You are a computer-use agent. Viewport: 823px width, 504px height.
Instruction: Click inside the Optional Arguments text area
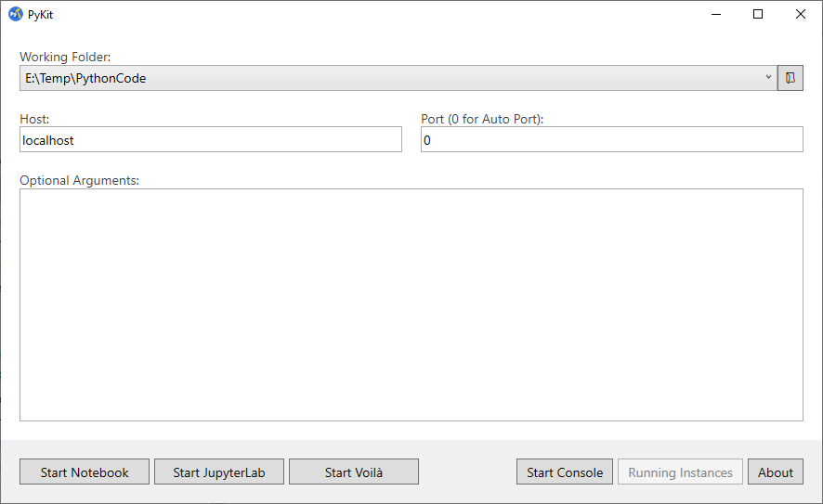(411, 304)
